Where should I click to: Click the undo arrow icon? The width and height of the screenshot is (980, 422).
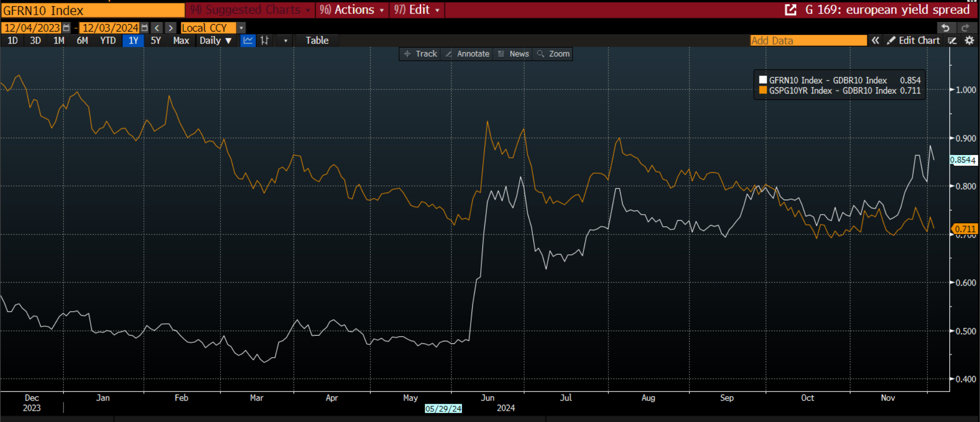945,28
